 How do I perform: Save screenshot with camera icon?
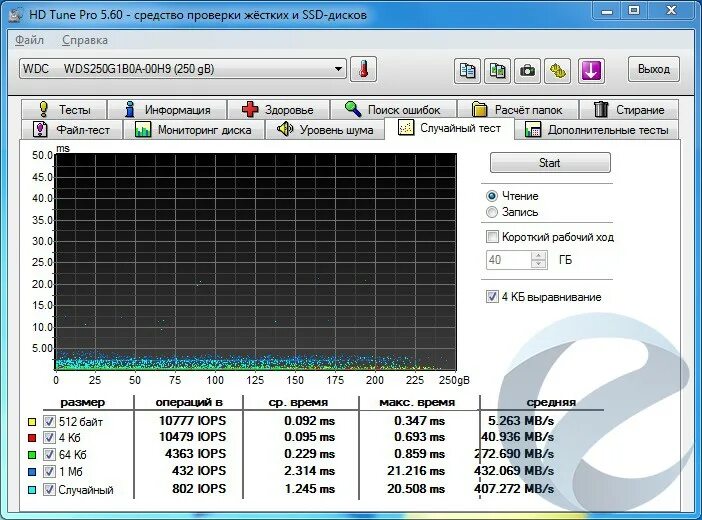coord(527,71)
